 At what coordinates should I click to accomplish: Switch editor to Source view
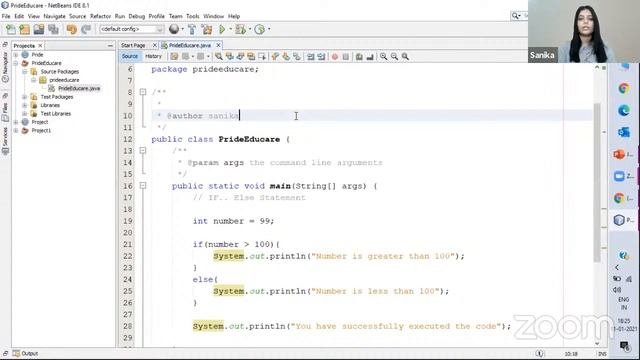(130, 56)
